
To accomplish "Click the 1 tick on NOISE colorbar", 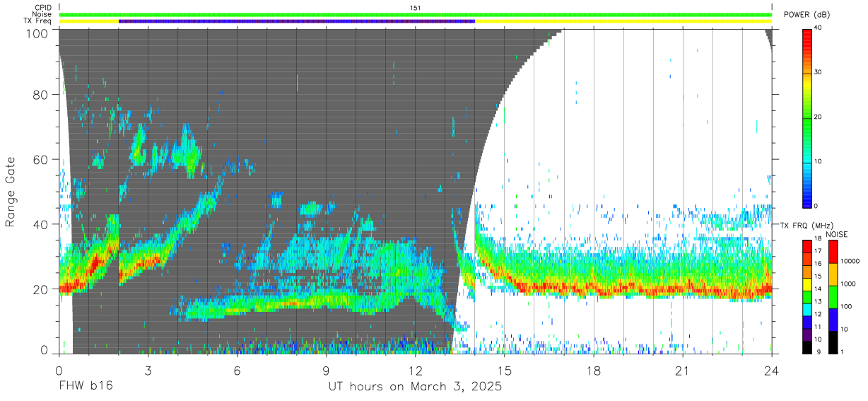I will (x=843, y=352).
